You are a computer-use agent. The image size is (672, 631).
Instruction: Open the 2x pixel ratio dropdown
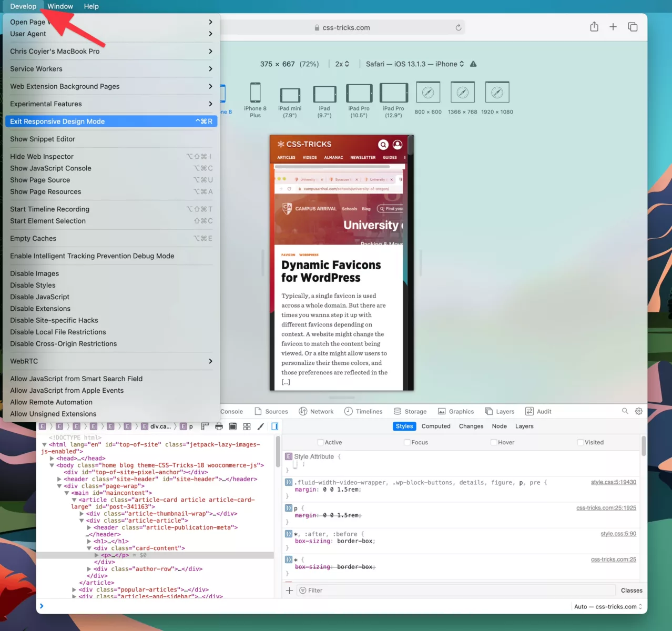(x=342, y=64)
